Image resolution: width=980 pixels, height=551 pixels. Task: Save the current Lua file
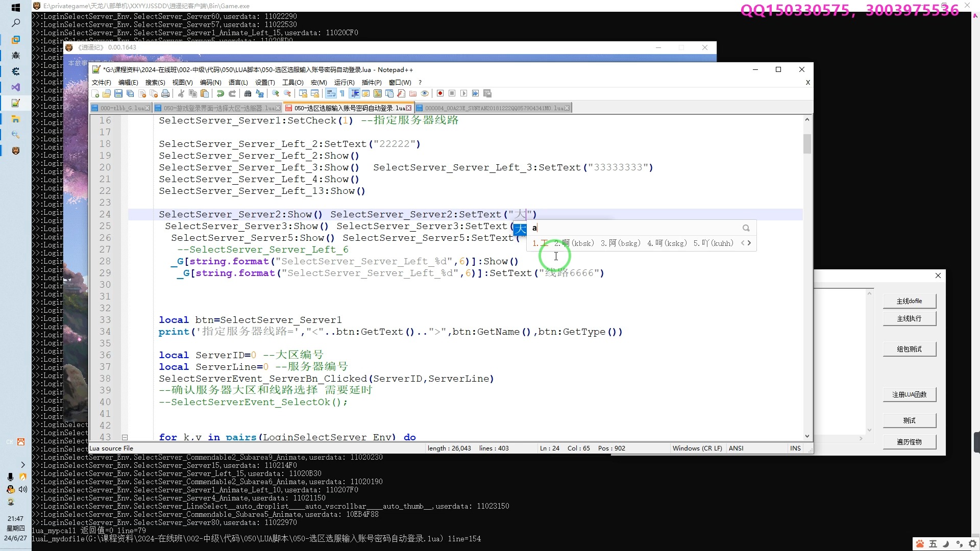point(118,93)
